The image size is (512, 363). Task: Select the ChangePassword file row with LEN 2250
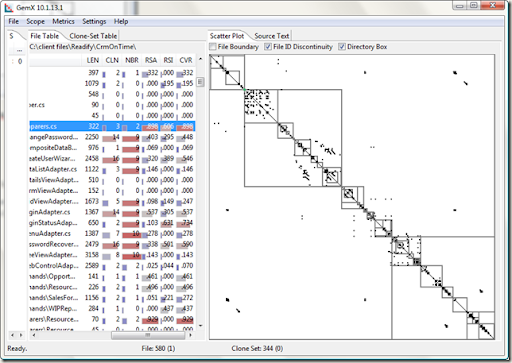(x=112, y=137)
